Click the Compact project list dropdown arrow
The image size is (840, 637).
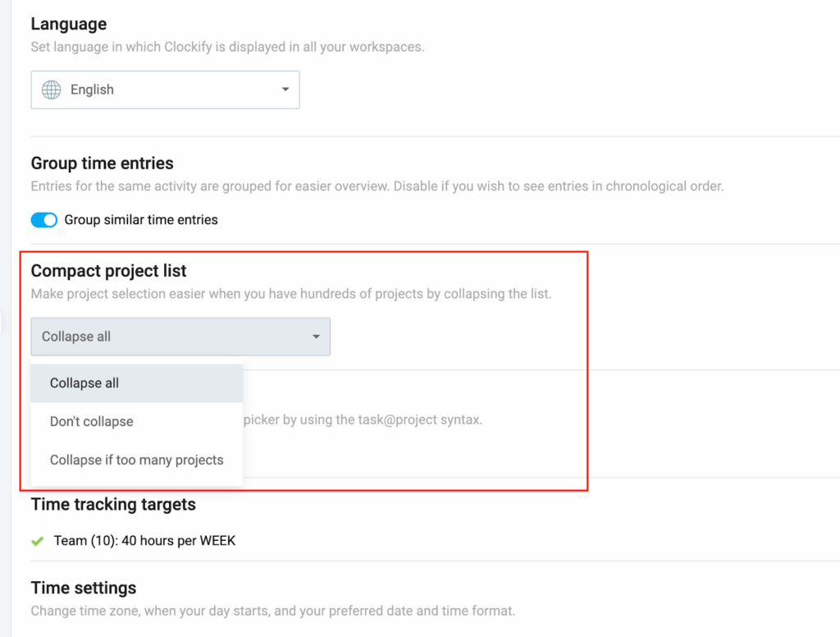(316, 337)
